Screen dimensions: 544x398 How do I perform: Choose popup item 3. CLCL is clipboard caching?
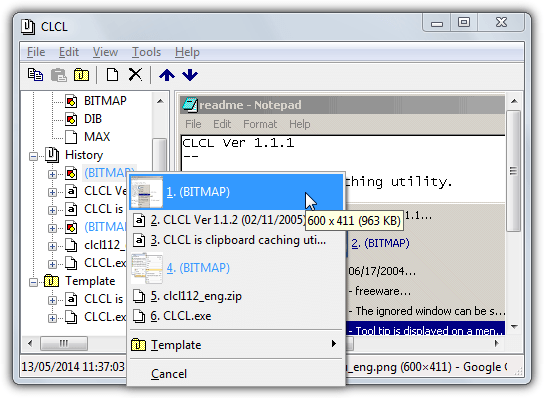(236, 240)
